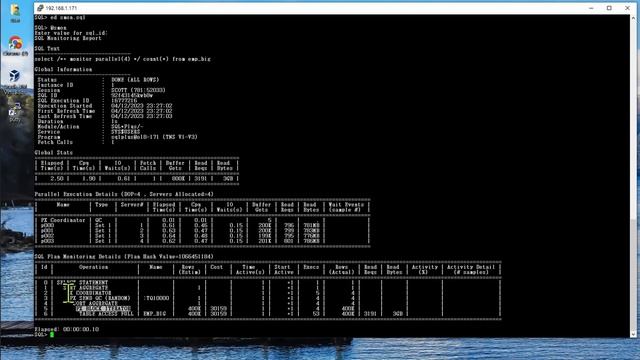Click the 'Parallel Execution Details' heading
The width and height of the screenshot is (640, 360).
[x=124, y=194]
